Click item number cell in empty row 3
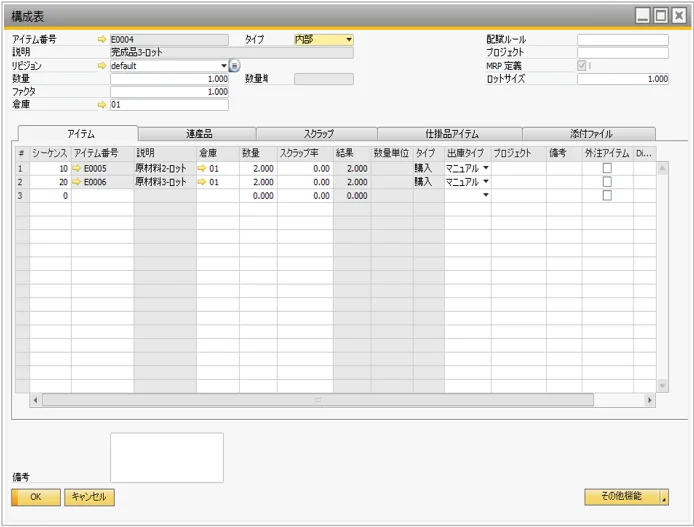The height and width of the screenshot is (527, 694). [x=103, y=196]
